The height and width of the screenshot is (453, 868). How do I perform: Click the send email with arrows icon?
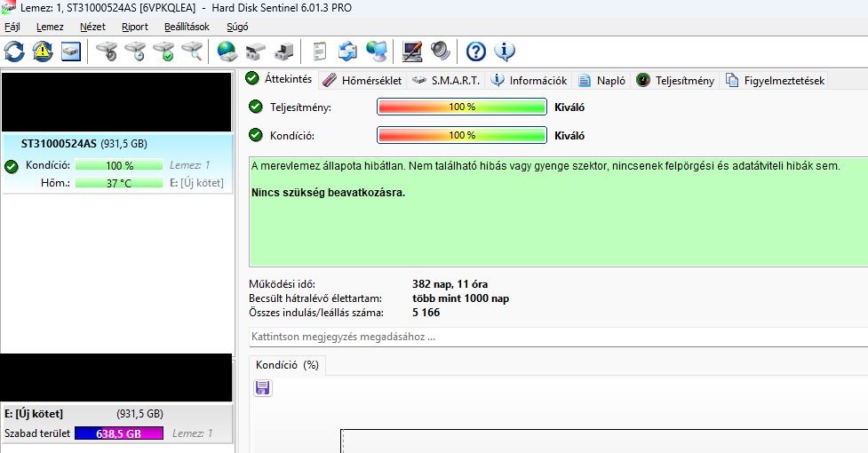point(347,52)
